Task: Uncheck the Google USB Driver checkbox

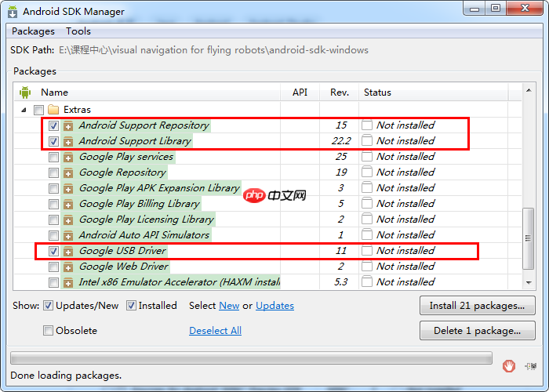Action: [53, 251]
